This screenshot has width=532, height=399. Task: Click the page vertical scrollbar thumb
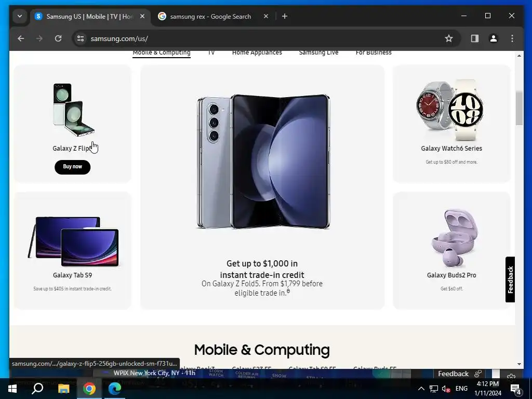click(519, 108)
